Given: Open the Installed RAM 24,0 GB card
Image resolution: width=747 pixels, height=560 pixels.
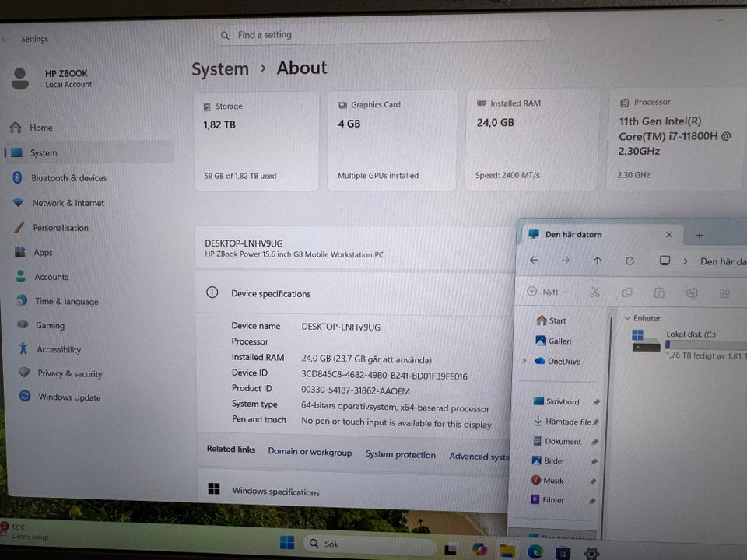Looking at the screenshot, I should [531, 139].
